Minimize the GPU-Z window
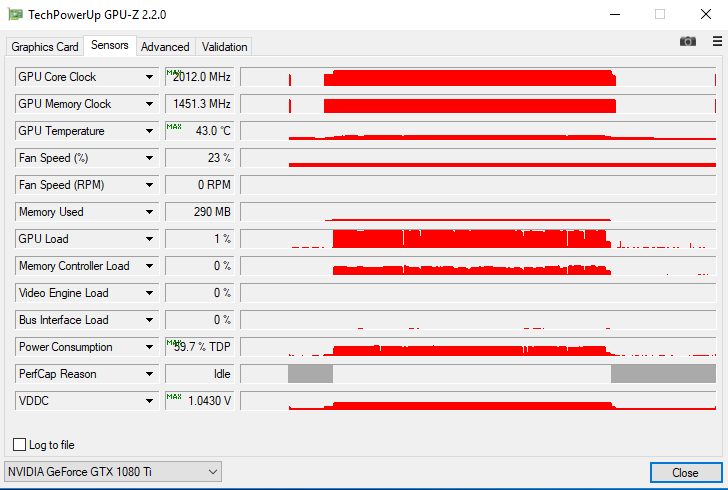The height and width of the screenshot is (490, 728). pos(615,14)
